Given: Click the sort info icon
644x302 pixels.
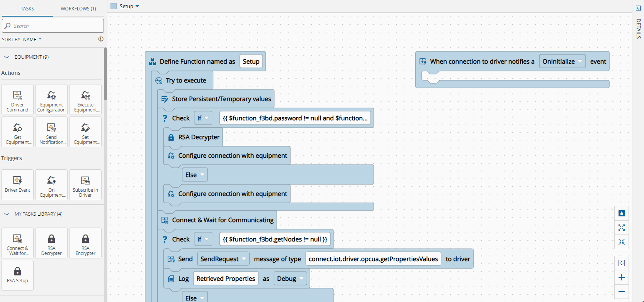Looking at the screenshot, I should 101,39.
